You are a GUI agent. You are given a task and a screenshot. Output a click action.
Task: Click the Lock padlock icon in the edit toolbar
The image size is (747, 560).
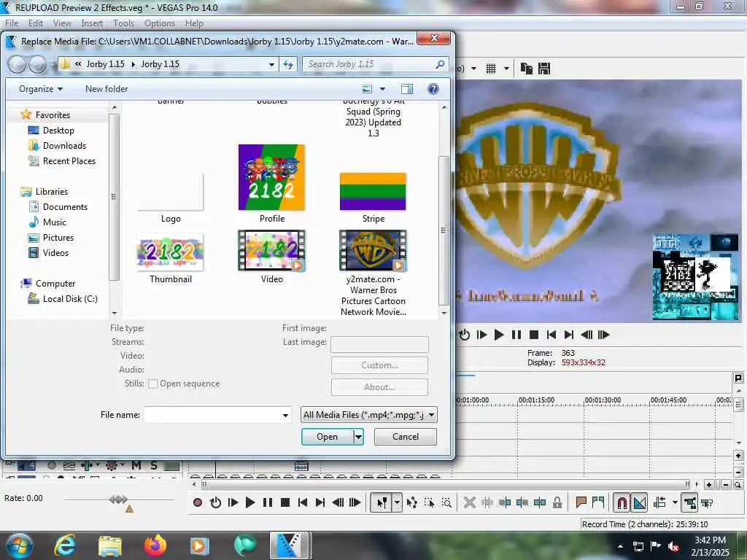557,502
